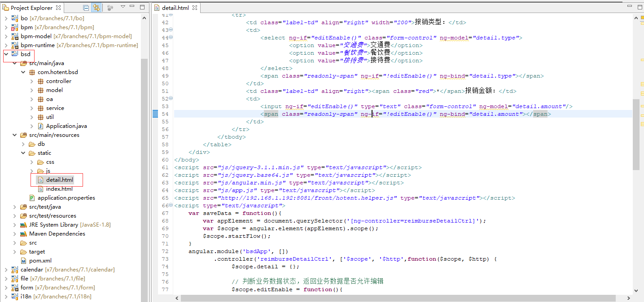Expand the Maven Dependencies node
644x302 pixels.
[x=14, y=234]
